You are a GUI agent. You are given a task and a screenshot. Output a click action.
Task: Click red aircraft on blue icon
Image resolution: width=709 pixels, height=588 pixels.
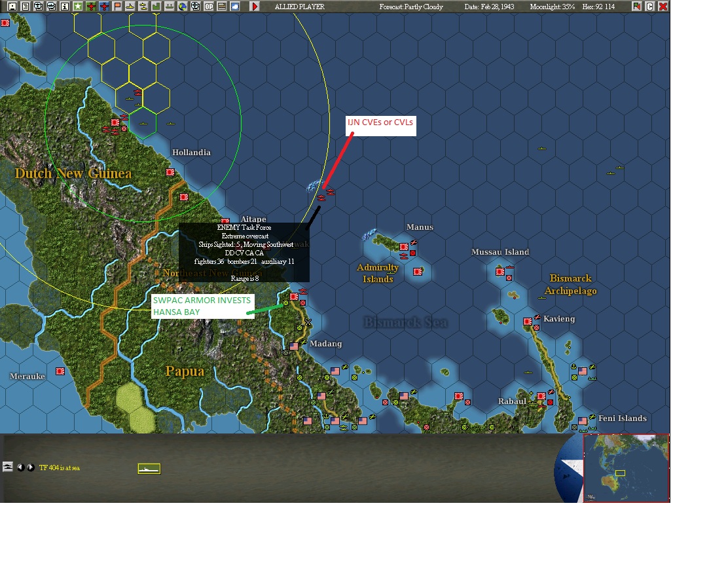coord(104,7)
